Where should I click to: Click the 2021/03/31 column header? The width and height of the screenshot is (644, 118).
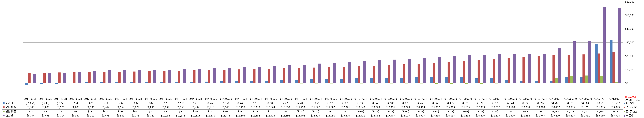point(615,99)
